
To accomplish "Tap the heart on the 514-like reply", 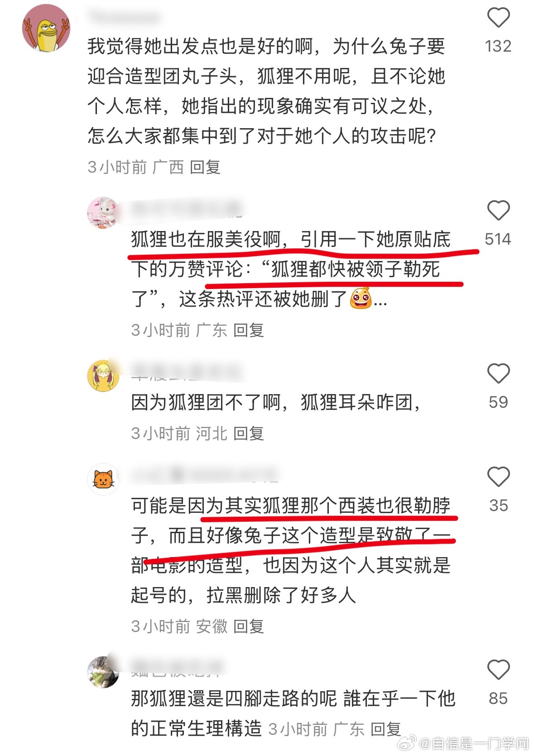I will (498, 211).
